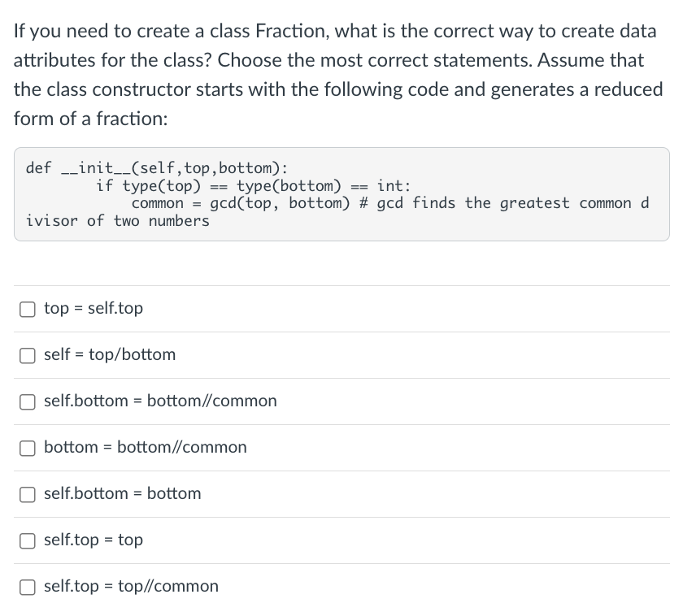Click the 'self.top = top//common' answer text
The height and width of the screenshot is (616, 683).
click(129, 587)
